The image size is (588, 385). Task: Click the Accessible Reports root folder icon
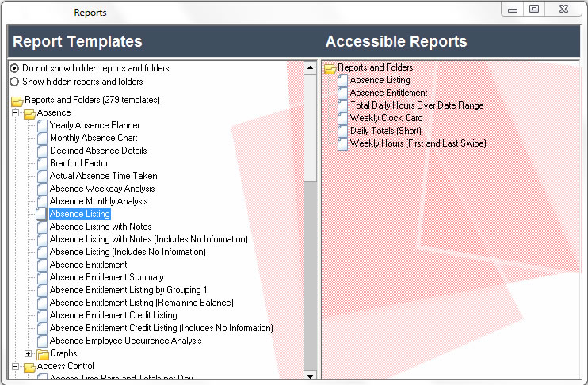click(x=330, y=68)
